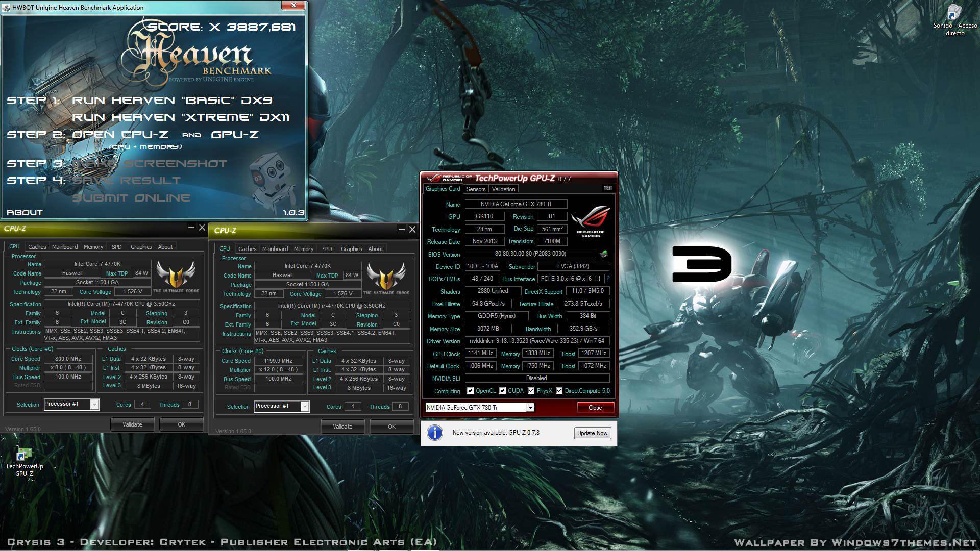Viewport: 980px width, 551px height.
Task: Click the TUF logo in left CPU-Z
Action: click(x=176, y=275)
